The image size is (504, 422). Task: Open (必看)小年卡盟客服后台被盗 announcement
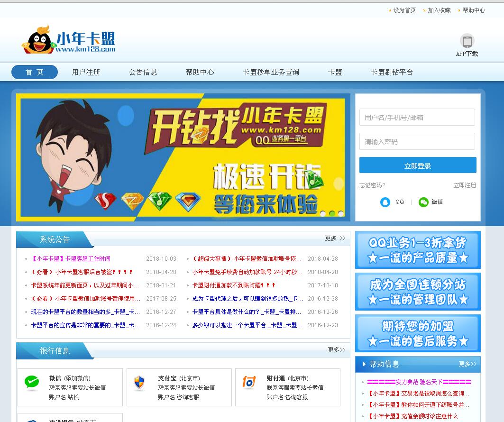coord(82,272)
